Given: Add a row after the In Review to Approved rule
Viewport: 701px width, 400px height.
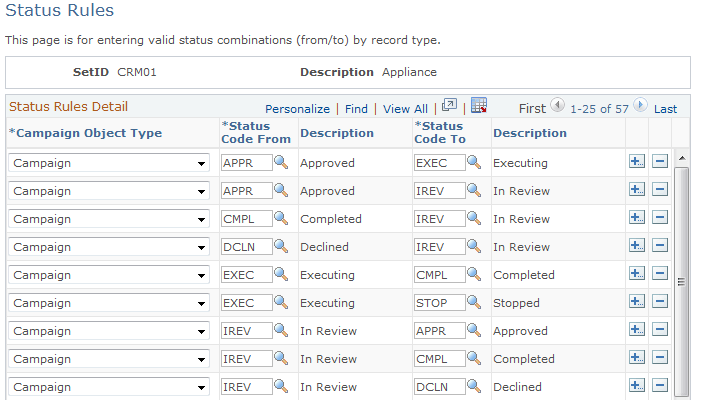Looking at the screenshot, I should [637, 329].
